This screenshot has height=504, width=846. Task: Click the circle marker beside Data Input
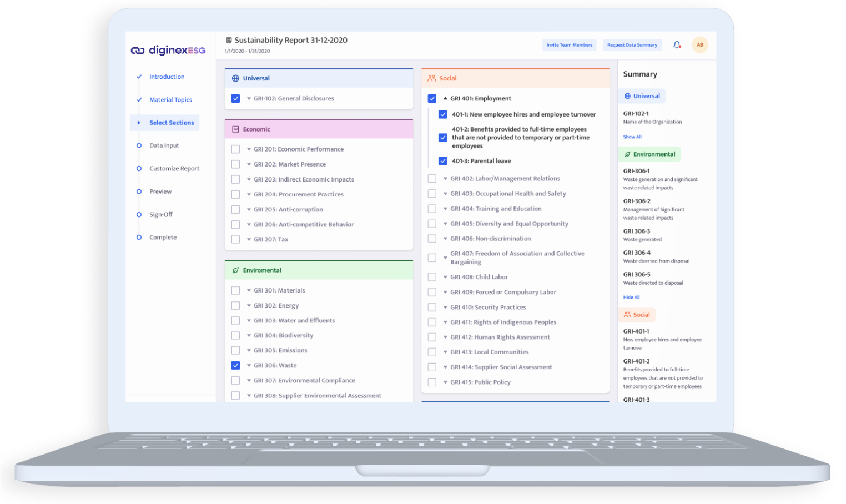click(x=139, y=145)
